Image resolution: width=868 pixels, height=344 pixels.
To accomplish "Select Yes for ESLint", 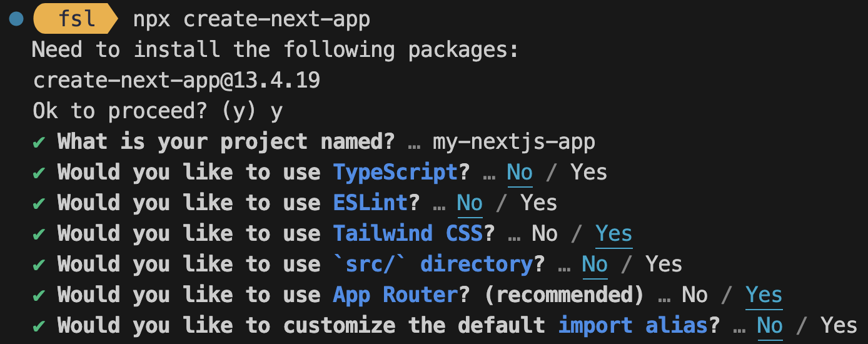I will click(x=538, y=203).
